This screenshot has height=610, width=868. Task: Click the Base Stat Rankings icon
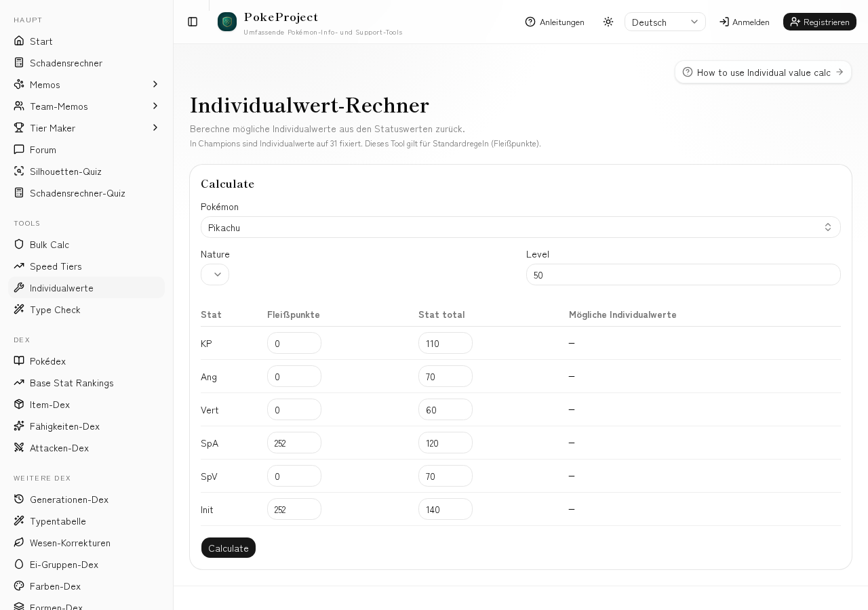coord(19,383)
